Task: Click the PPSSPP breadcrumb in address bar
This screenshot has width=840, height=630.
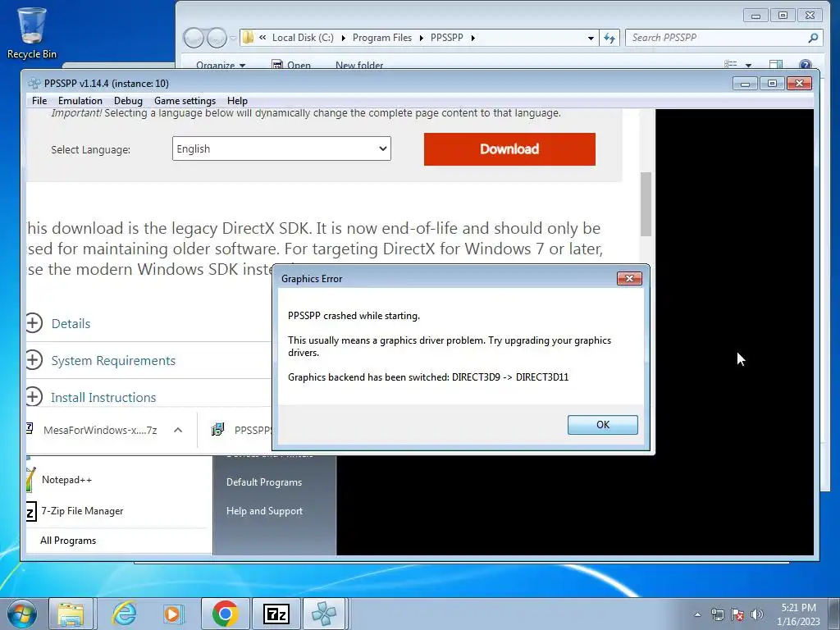Action: (447, 38)
